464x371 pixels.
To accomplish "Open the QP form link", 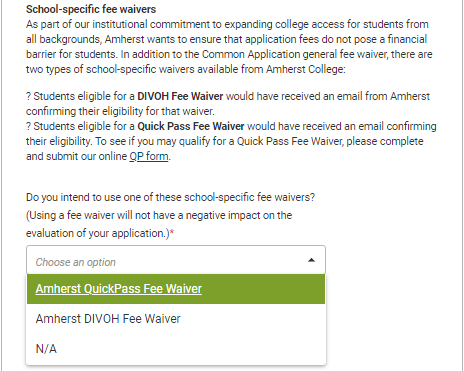I will coord(149,156).
